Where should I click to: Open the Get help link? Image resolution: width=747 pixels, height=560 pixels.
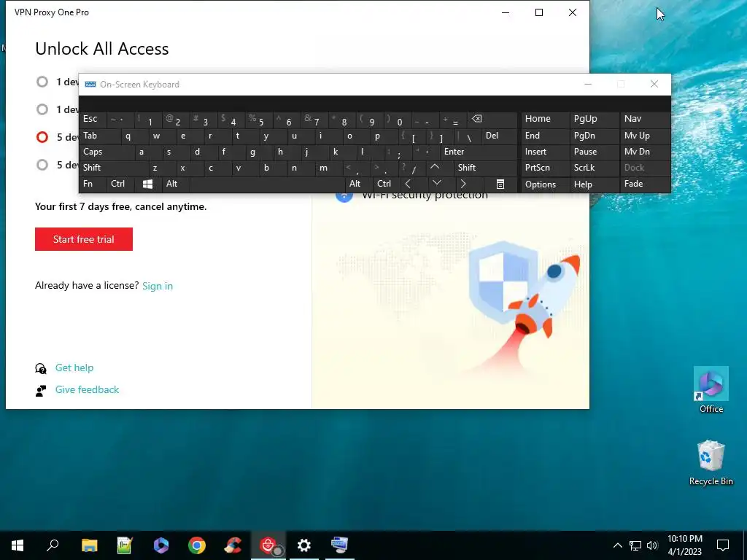click(74, 367)
